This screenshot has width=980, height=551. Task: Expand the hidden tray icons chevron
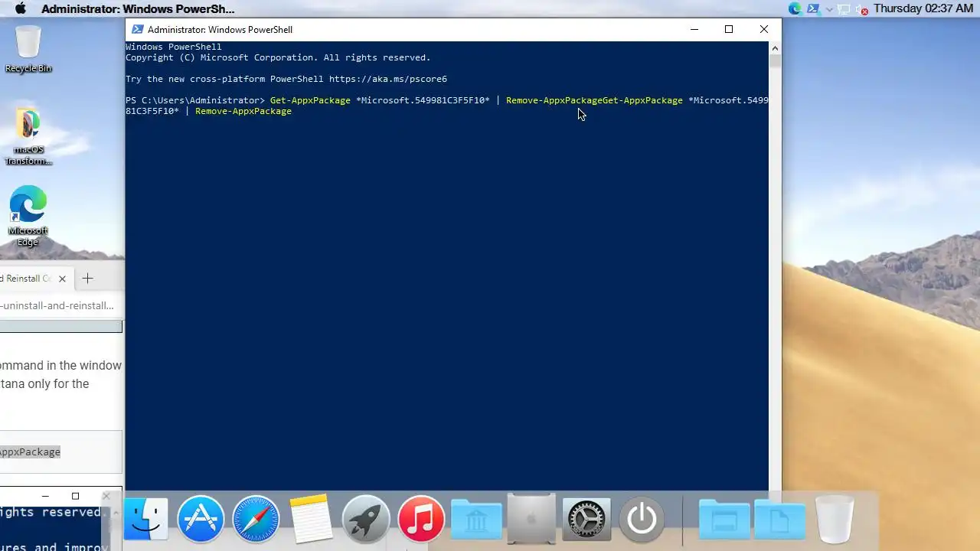[x=829, y=9]
